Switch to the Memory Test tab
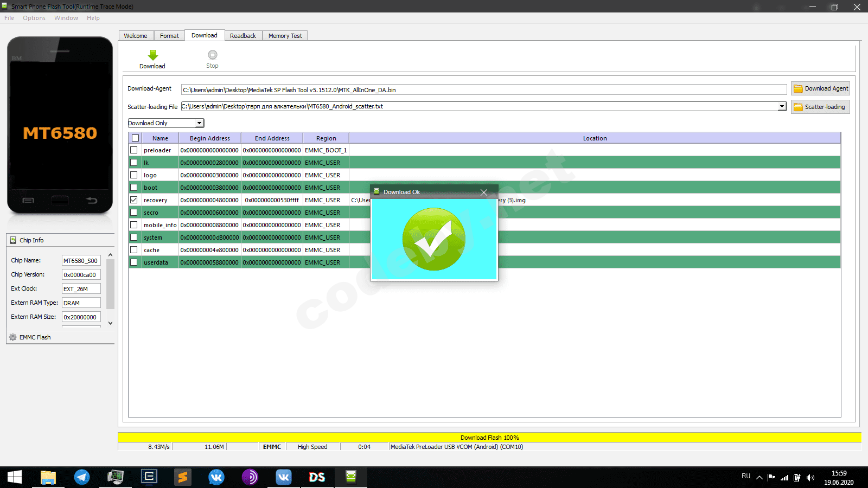The image size is (868, 488). 285,36
